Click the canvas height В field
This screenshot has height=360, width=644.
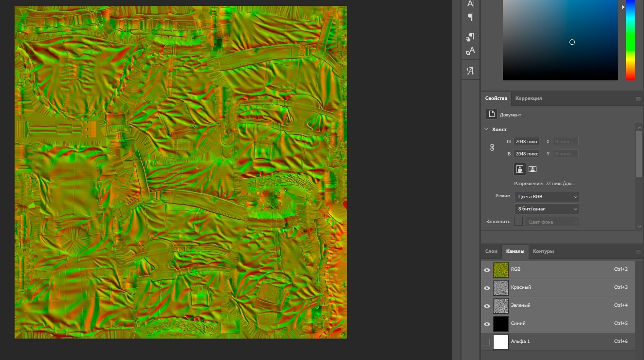coord(526,153)
